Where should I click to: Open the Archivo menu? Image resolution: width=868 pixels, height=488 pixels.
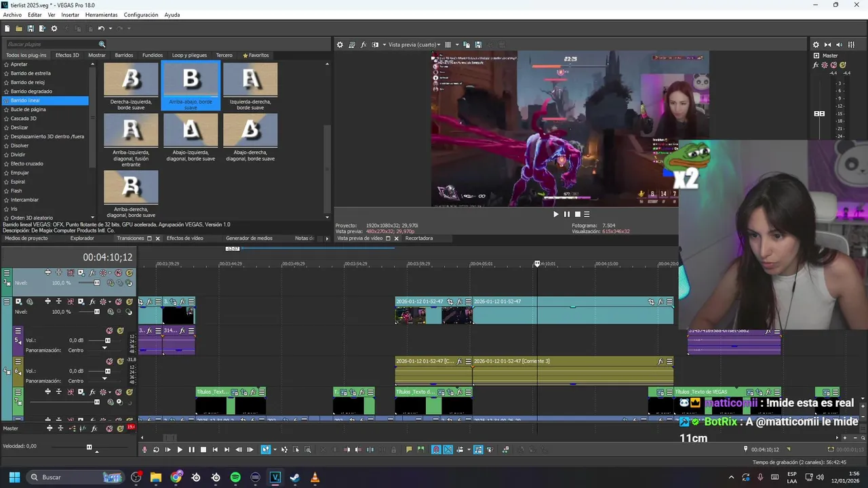[12, 15]
